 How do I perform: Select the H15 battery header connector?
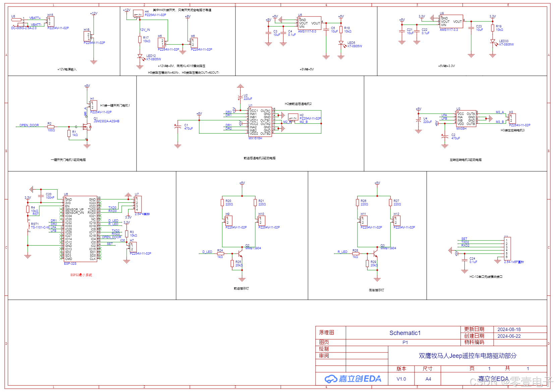(x=51, y=21)
